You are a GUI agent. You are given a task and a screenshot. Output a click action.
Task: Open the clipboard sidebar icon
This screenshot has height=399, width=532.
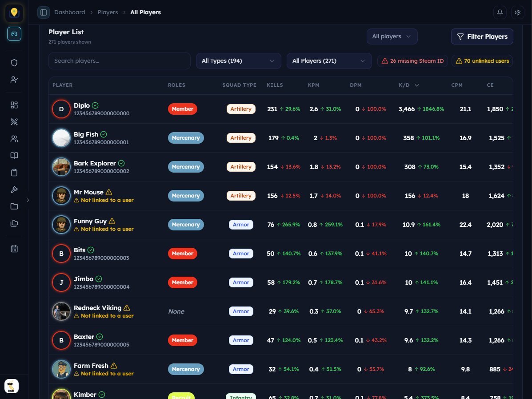14,173
